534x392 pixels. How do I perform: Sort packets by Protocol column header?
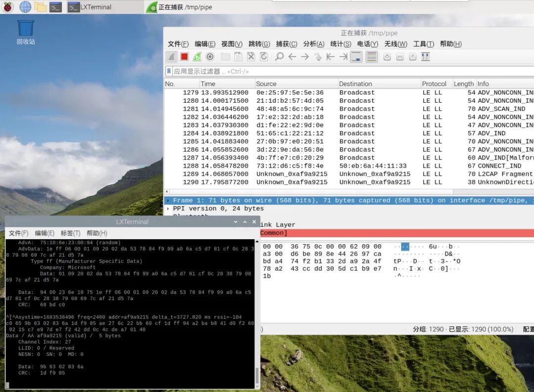437,84
